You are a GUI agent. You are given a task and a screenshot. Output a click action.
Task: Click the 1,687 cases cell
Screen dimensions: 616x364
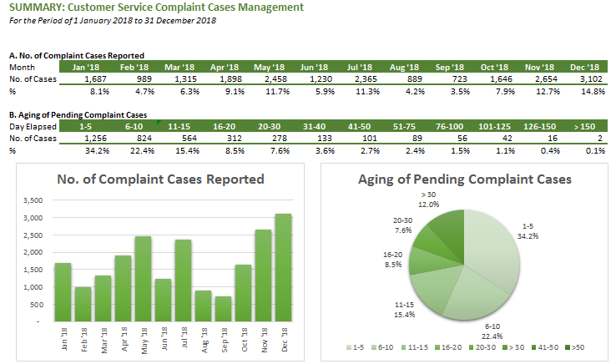[95, 79]
